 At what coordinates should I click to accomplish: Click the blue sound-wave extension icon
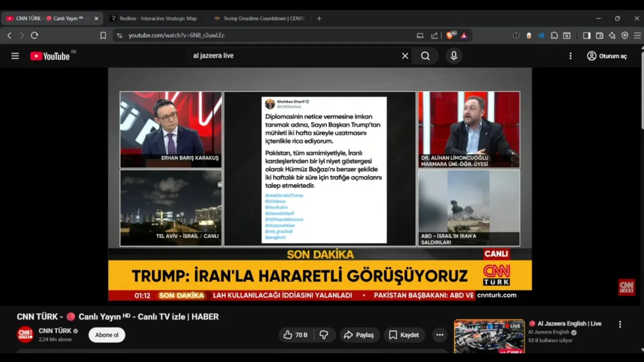(x=541, y=36)
